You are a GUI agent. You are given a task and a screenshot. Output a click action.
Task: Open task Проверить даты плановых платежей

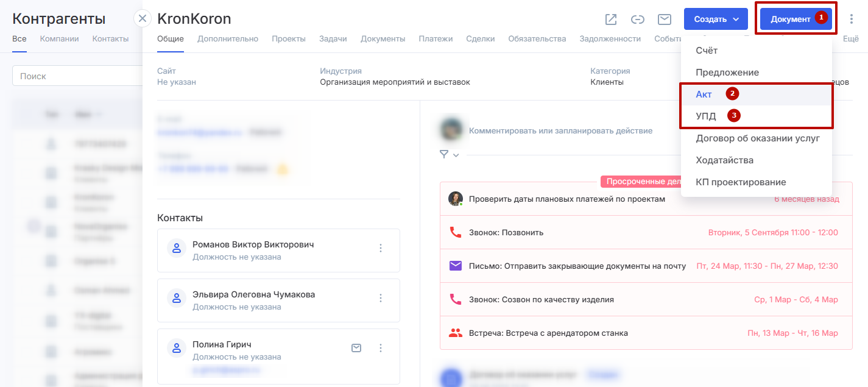566,199
